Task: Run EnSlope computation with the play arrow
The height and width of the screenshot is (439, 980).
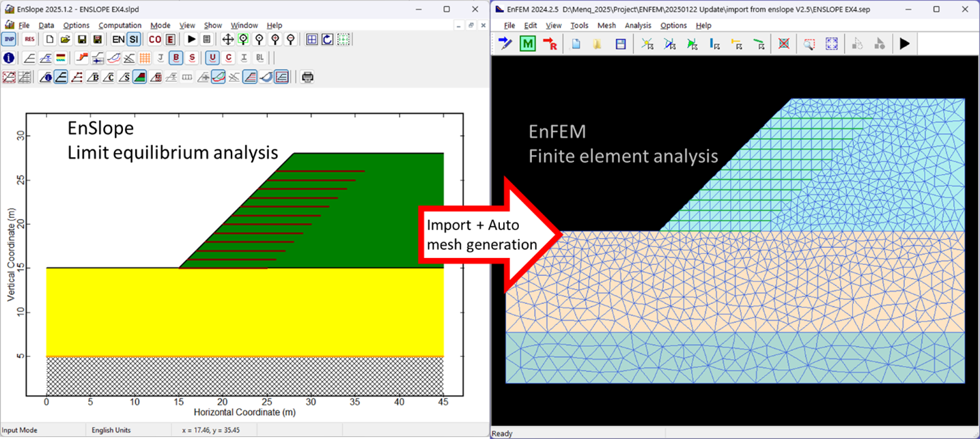Action: tap(192, 40)
